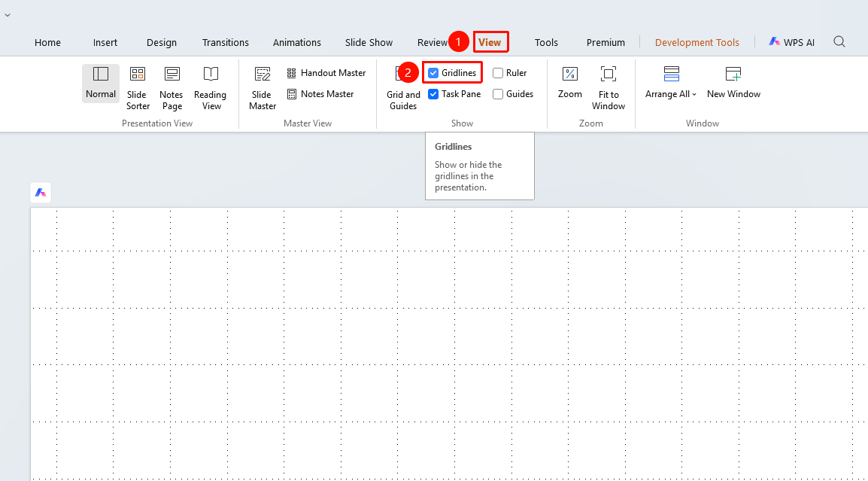
Task: Open Grid and Guides settings
Action: coord(403,88)
